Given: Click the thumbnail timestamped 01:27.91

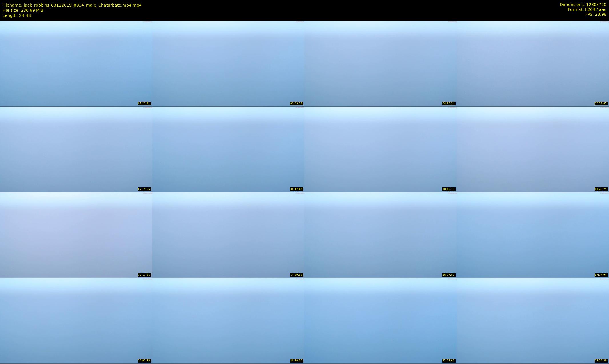Looking at the screenshot, I should point(76,63).
